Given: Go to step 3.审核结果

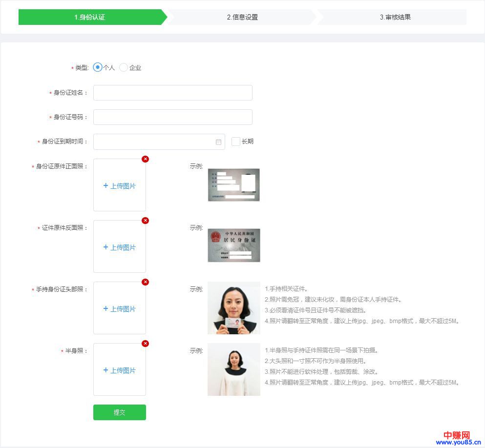Looking at the screenshot, I should [395, 17].
